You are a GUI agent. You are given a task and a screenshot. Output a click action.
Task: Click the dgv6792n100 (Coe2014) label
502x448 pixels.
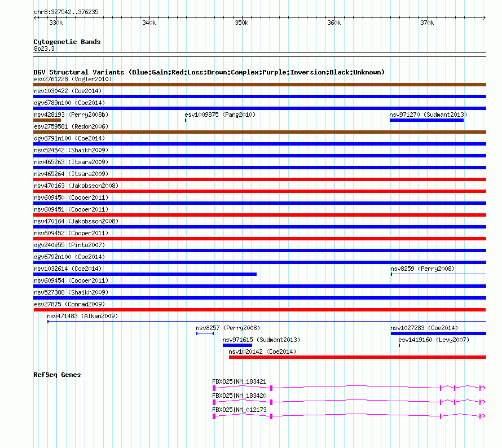[x=69, y=257]
